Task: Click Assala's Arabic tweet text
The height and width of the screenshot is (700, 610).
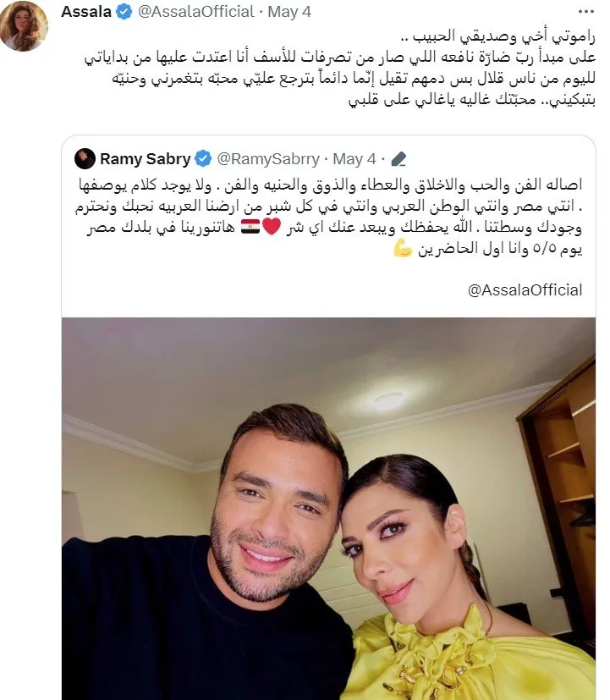Action: (339, 67)
